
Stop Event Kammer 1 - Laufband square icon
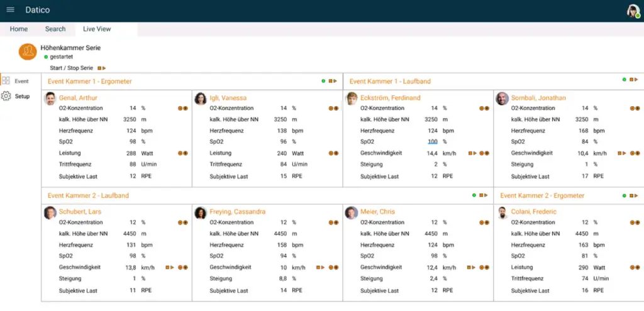tap(631, 80)
